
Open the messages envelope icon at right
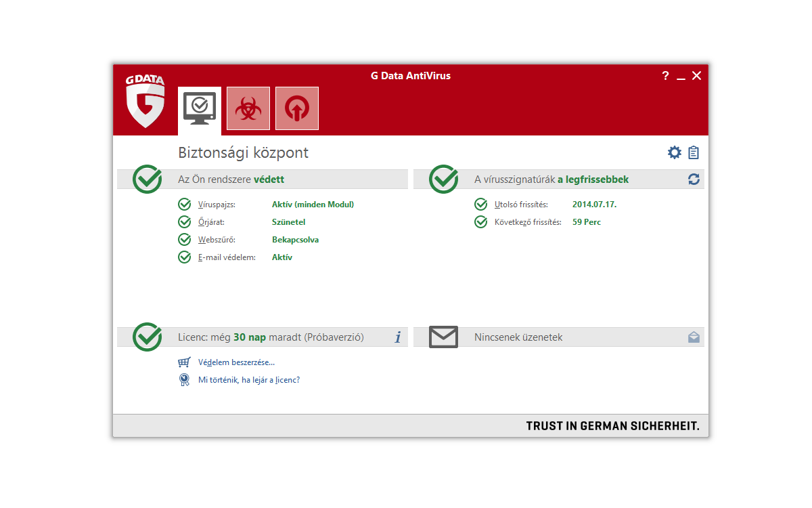[x=694, y=337]
